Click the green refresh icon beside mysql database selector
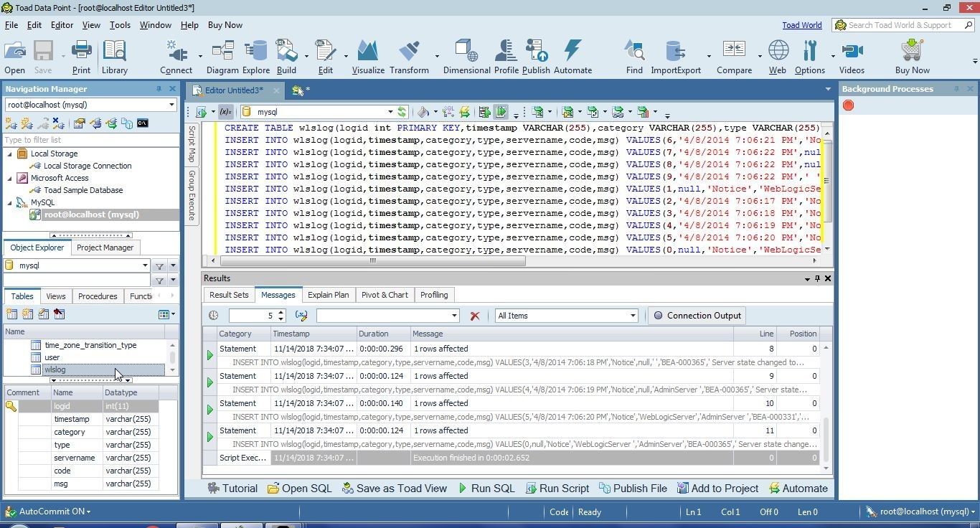Viewport: 980px width, 528px height. click(402, 112)
